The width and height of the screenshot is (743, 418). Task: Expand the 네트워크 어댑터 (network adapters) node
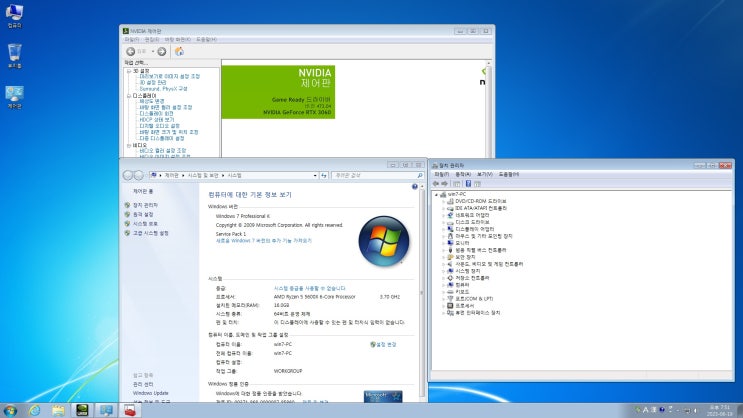[444, 215]
